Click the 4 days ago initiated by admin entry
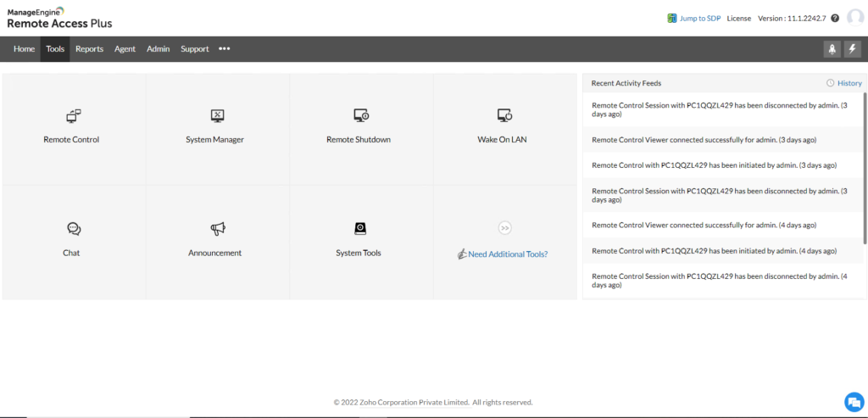 point(724,251)
